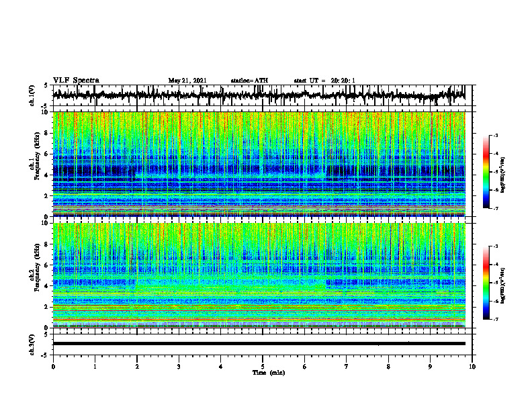Click the final time axis tick label "10"
Image resolution: width=532 pixels, height=411 pixels.
[472, 367]
